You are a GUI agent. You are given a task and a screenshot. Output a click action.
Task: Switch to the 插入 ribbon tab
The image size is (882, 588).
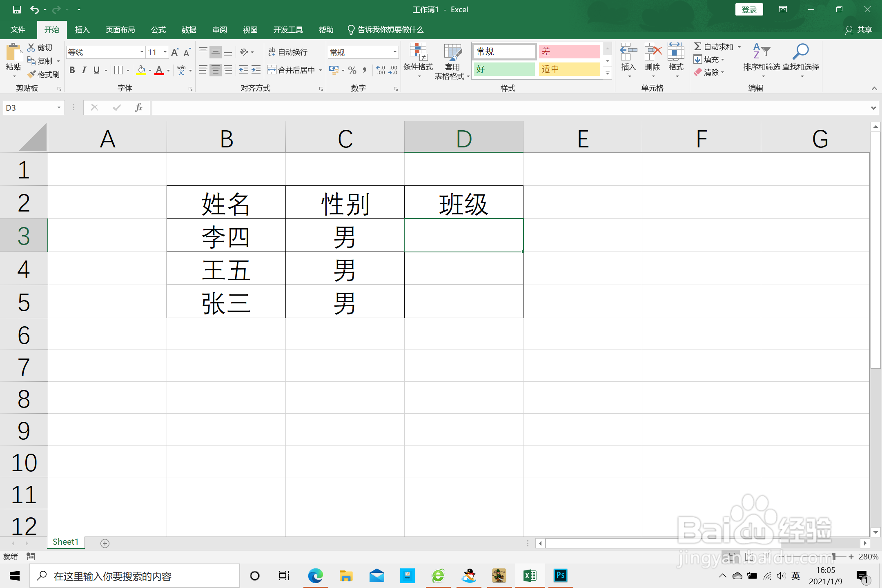(82, 29)
